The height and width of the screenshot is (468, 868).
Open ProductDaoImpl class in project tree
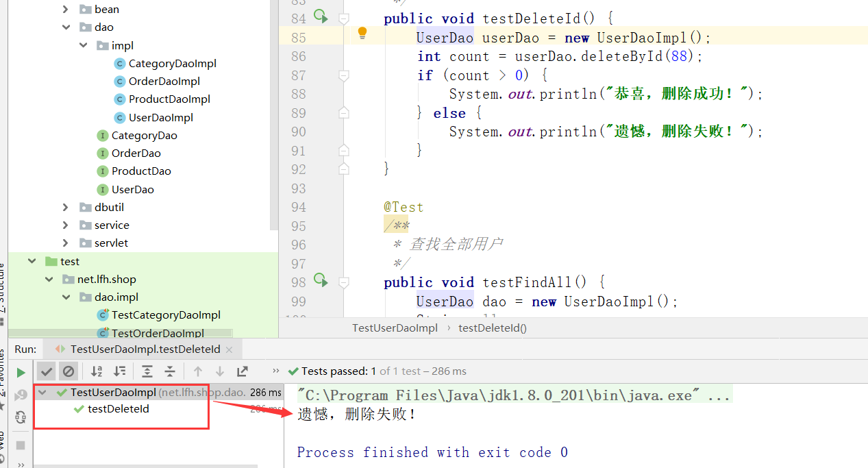[169, 99]
